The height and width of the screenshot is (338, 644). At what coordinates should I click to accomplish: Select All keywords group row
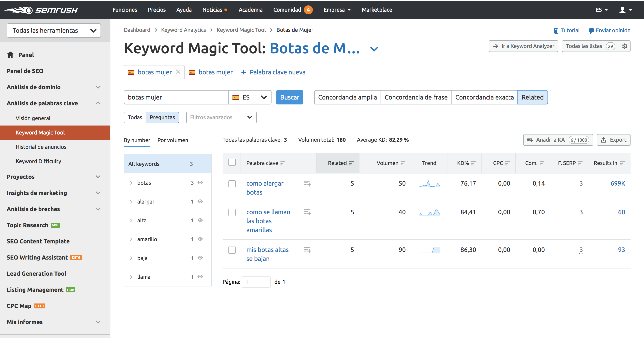(x=168, y=164)
